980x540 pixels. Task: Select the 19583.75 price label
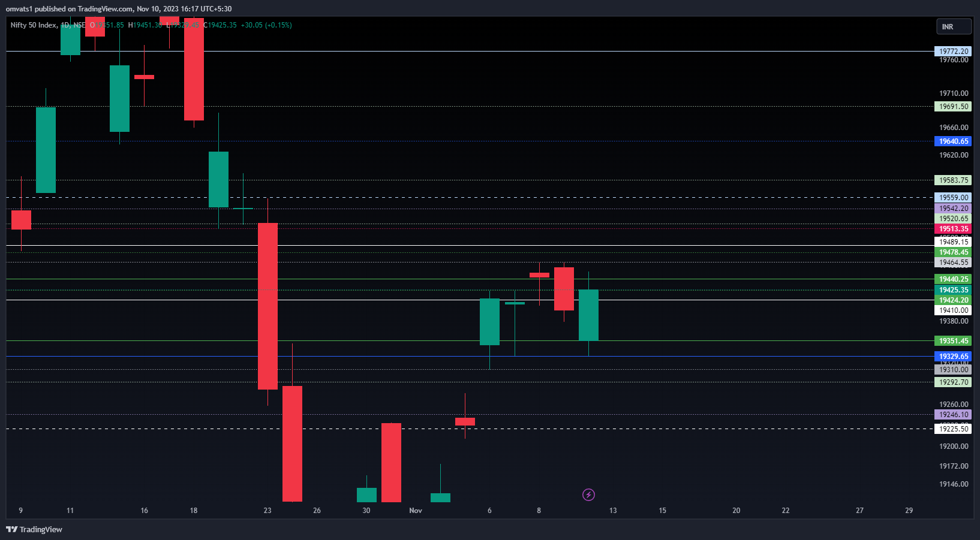click(x=953, y=180)
